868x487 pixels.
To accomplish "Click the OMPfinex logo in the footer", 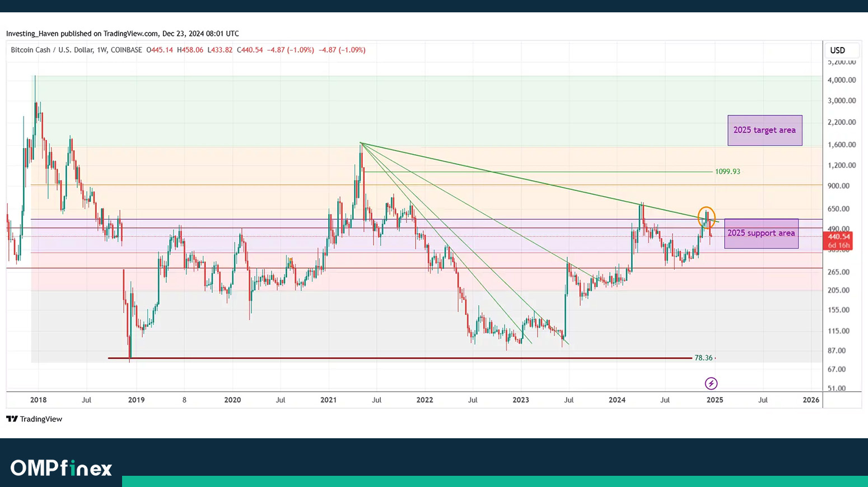I will coord(61,468).
